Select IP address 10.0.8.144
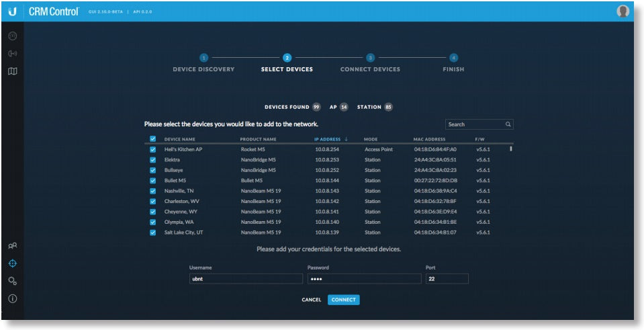 coord(327,180)
